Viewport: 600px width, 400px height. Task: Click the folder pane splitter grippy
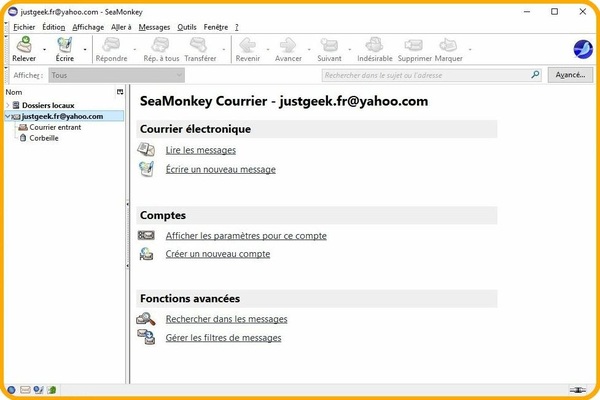click(x=127, y=234)
